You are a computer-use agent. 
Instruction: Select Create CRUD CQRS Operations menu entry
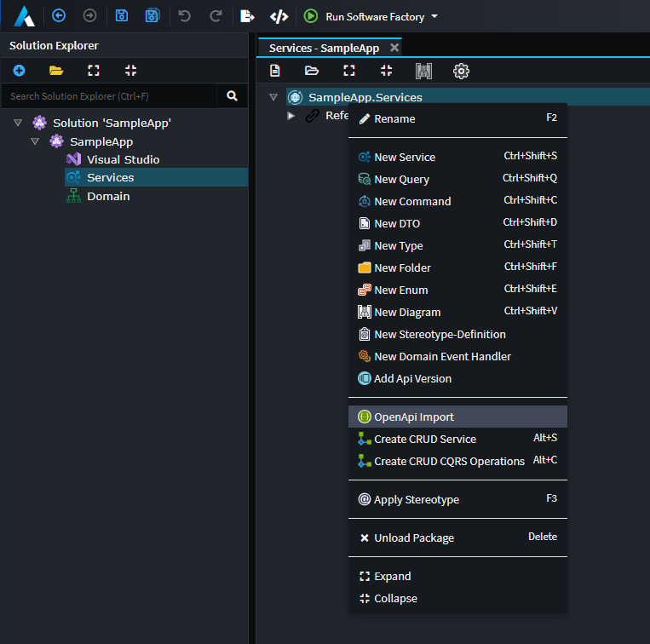pyautogui.click(x=449, y=461)
